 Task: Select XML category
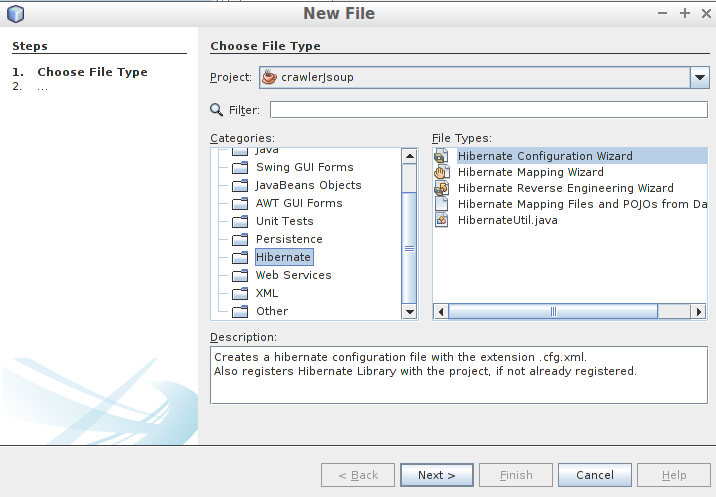(267, 293)
